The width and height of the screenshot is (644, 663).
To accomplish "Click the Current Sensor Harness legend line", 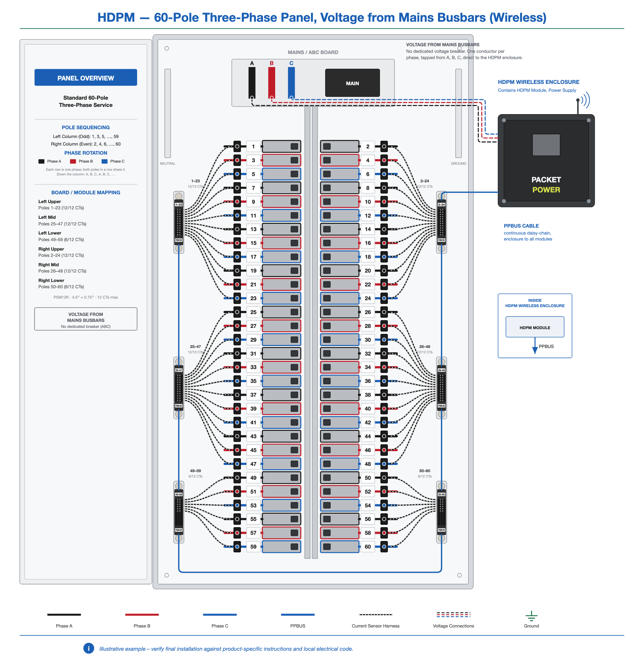I will [376, 615].
